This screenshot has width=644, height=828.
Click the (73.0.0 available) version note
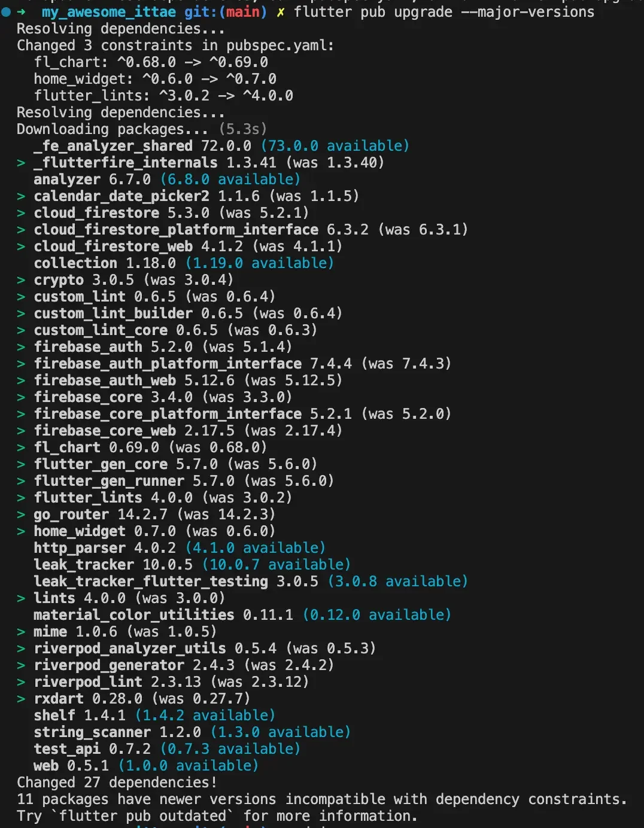pyautogui.click(x=335, y=146)
